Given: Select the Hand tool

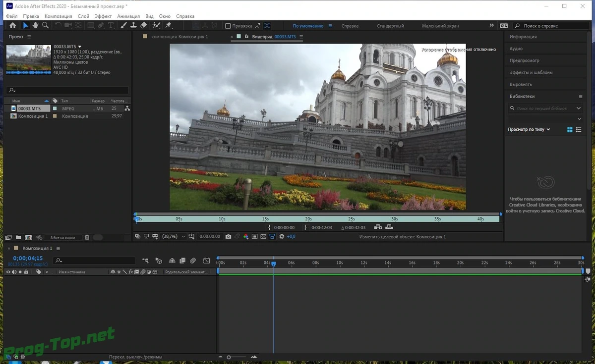Looking at the screenshot, I should click(x=36, y=25).
